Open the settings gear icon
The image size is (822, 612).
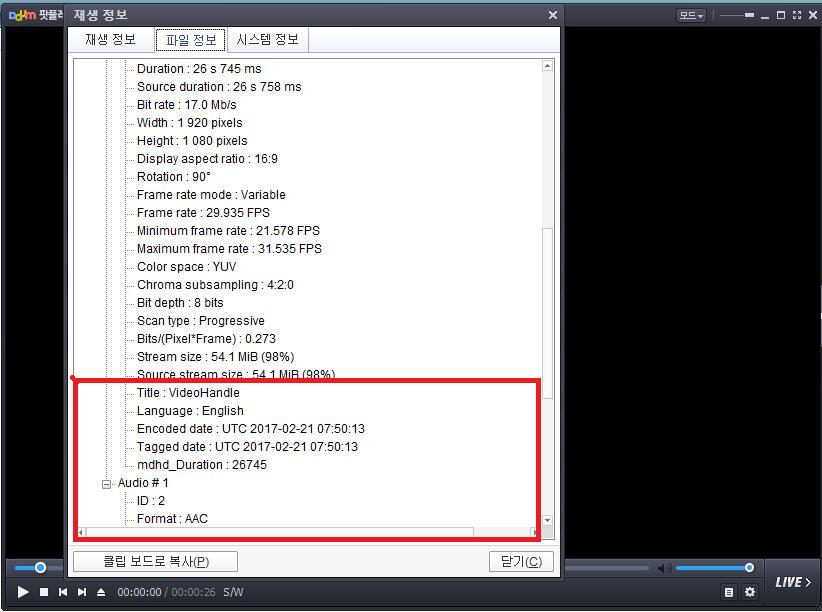coord(750,592)
